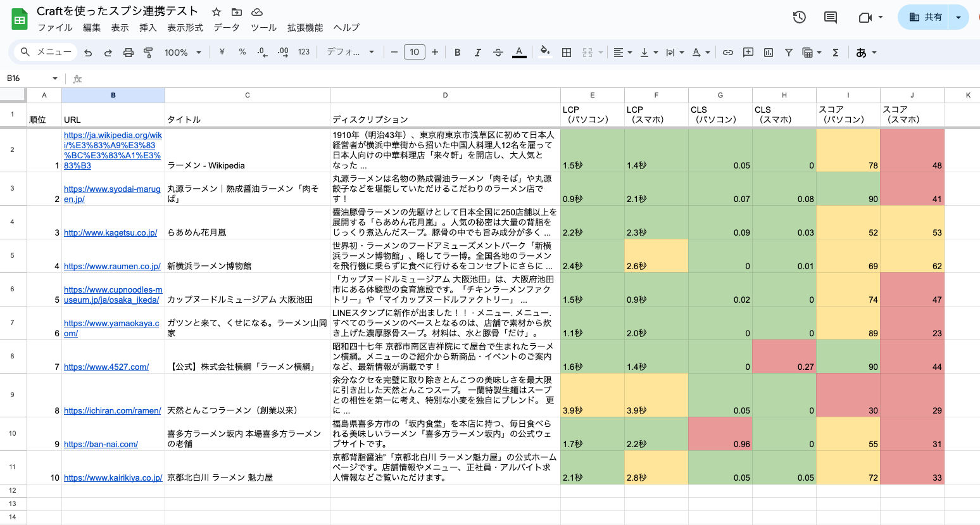Activate the paint format tool
This screenshot has width=980, height=525.
pos(149,53)
